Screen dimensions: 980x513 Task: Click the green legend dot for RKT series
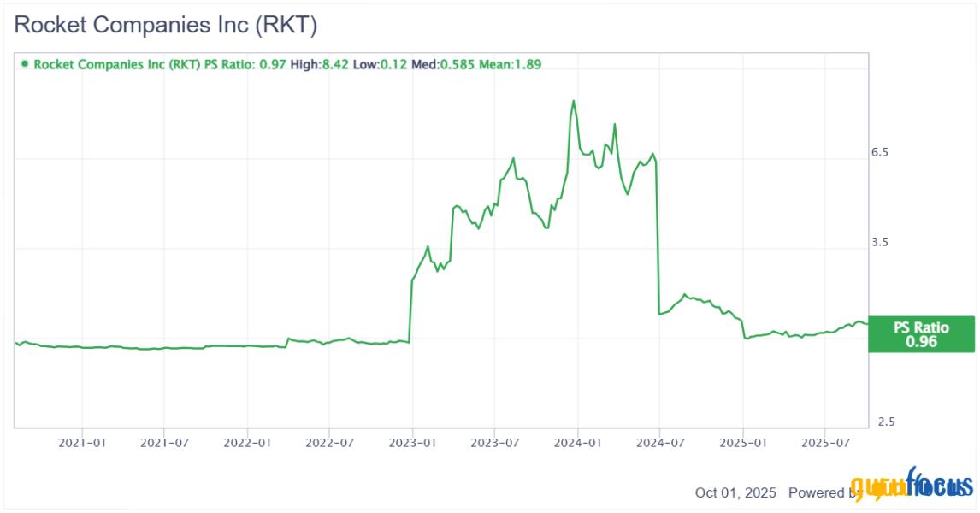(25, 64)
